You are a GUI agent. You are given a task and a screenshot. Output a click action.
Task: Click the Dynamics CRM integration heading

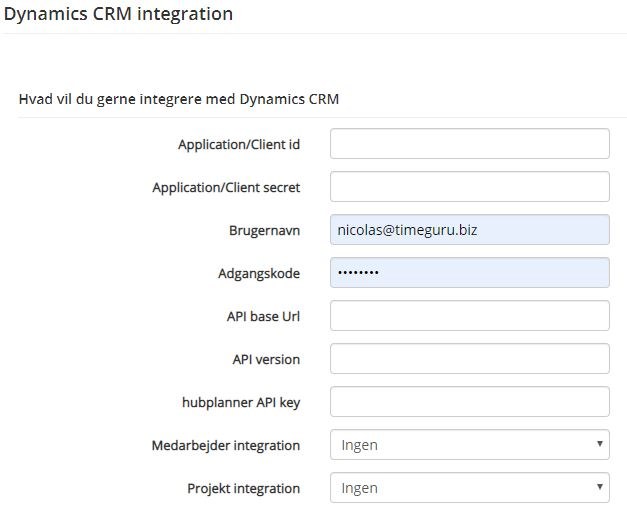point(118,14)
